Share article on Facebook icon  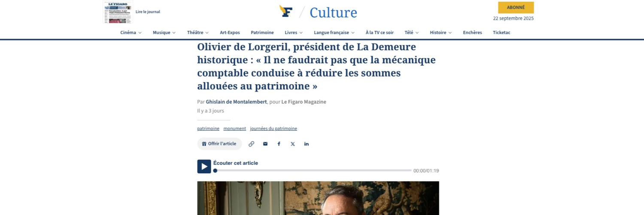pos(279,144)
